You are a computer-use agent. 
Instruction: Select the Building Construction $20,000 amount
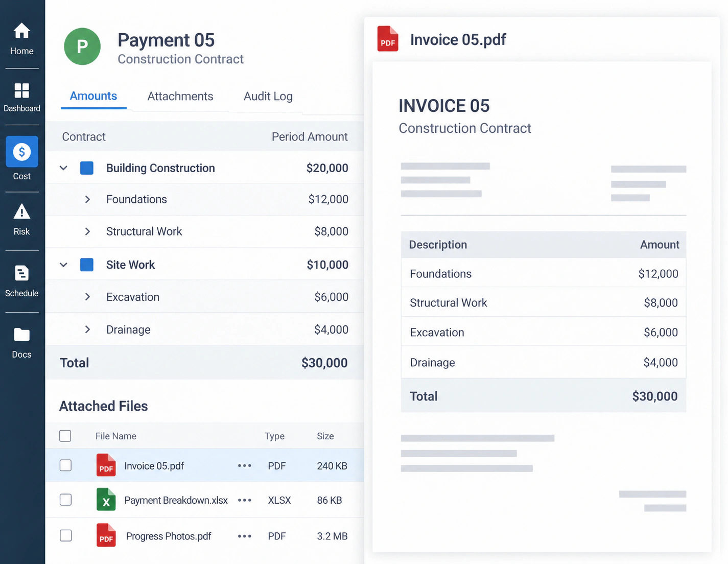click(x=327, y=168)
